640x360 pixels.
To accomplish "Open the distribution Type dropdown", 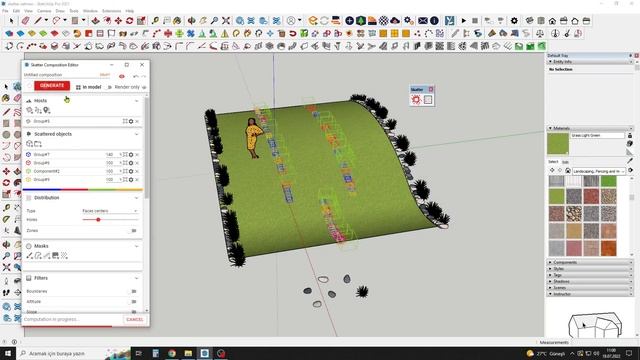I will click(110, 211).
